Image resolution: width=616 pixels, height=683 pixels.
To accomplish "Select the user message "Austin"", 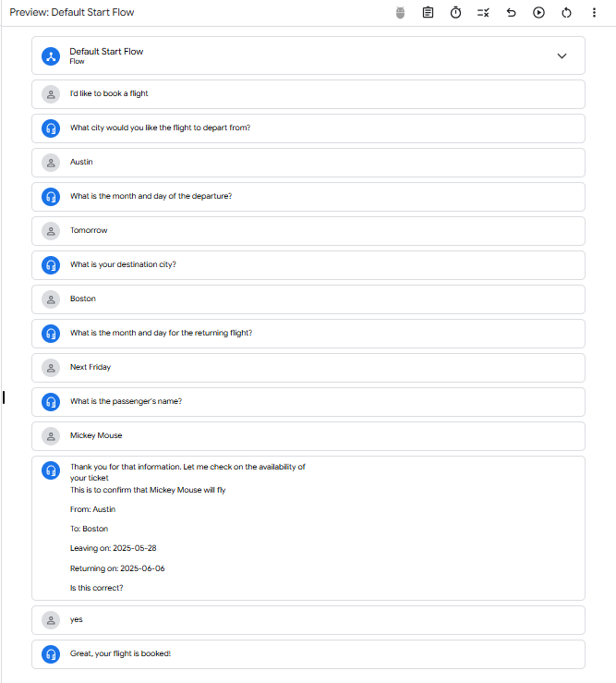I will coord(81,162).
